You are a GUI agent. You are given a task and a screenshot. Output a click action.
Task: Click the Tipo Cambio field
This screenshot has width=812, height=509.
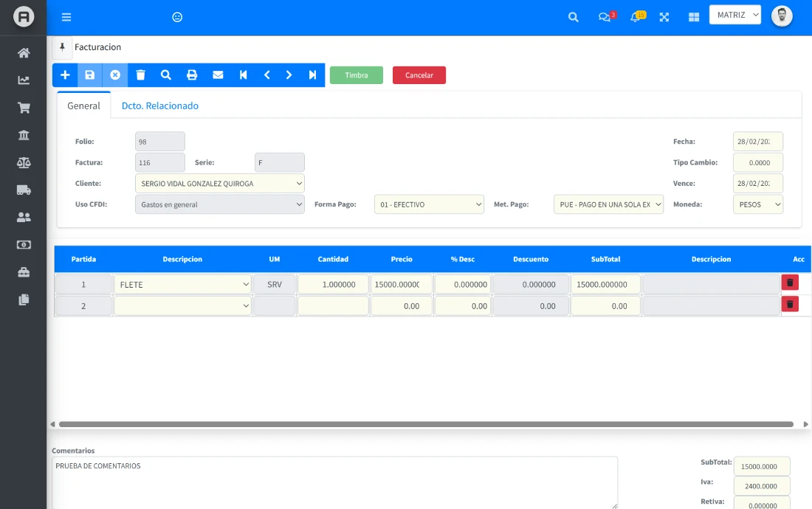[x=758, y=162]
